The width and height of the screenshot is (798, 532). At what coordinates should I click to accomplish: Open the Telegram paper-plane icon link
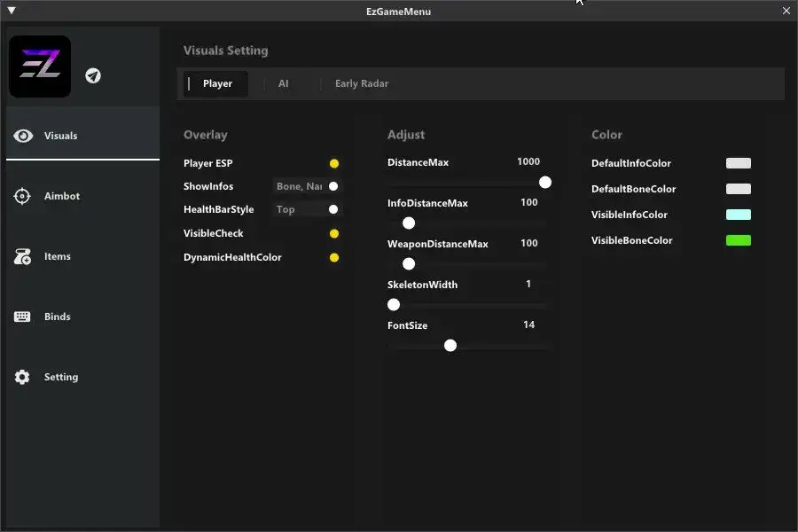pyautogui.click(x=93, y=75)
